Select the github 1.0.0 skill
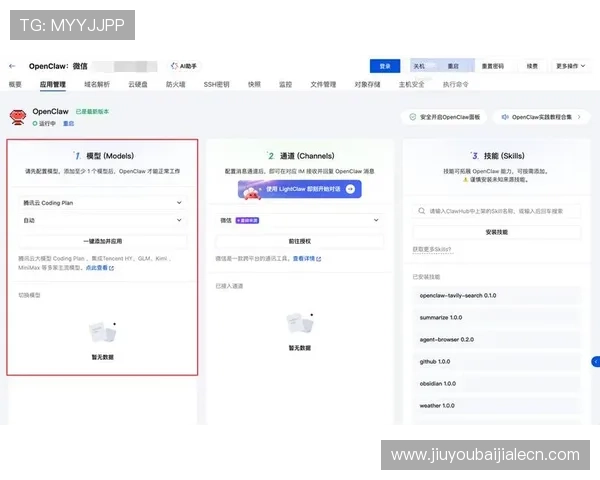 coord(497,362)
